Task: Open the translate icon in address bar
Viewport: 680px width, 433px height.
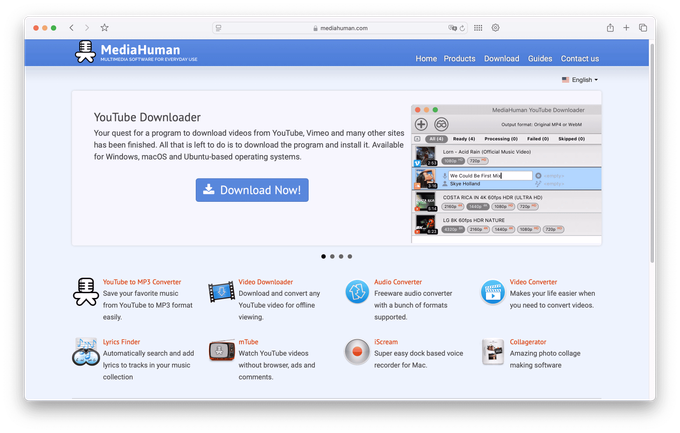Action: 452,28
